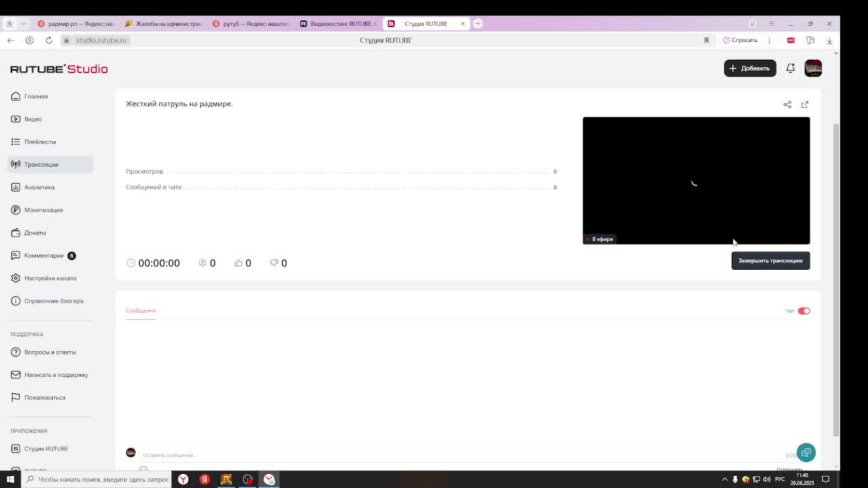Click the gift icon beside Донаты
868x488 pixels.
pos(16,232)
